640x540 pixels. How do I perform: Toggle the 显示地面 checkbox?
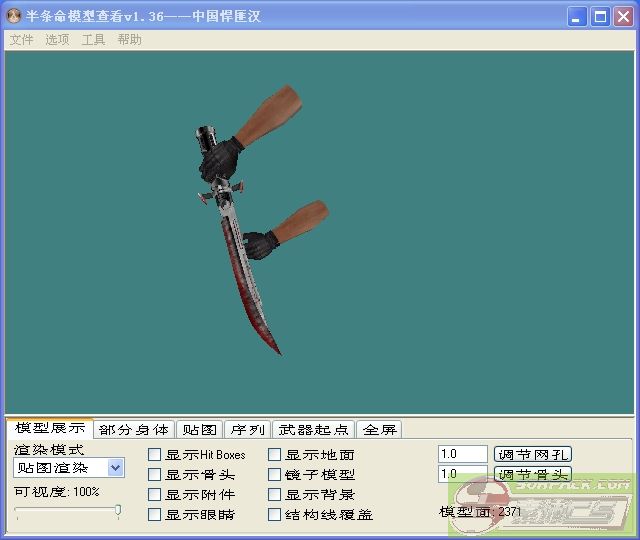275,455
